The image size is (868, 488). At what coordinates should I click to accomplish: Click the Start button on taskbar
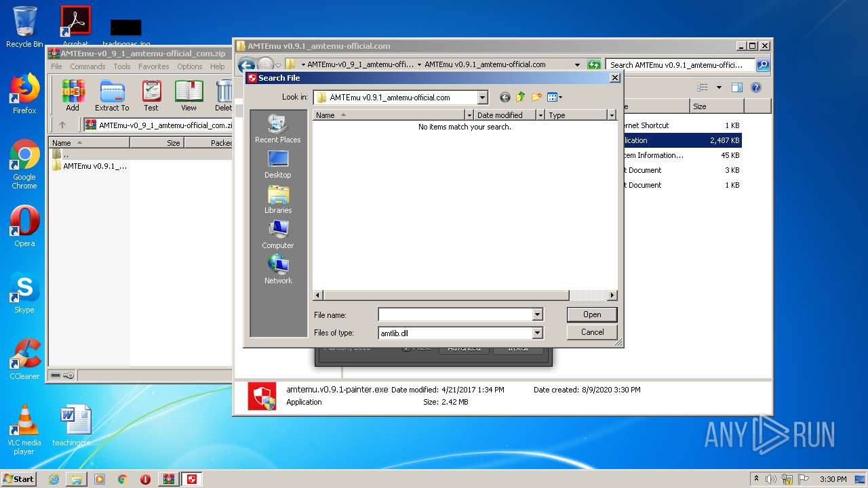tap(18, 479)
